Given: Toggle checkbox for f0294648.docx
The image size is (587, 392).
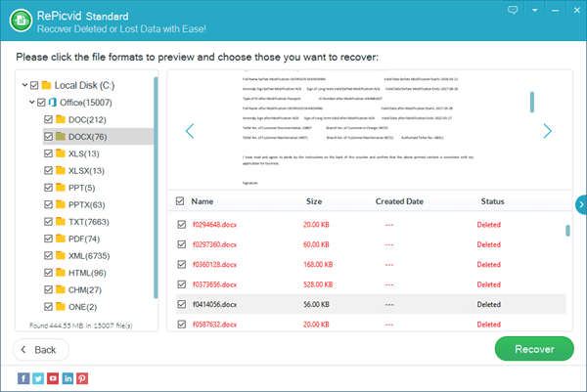Looking at the screenshot, I should 179,225.
